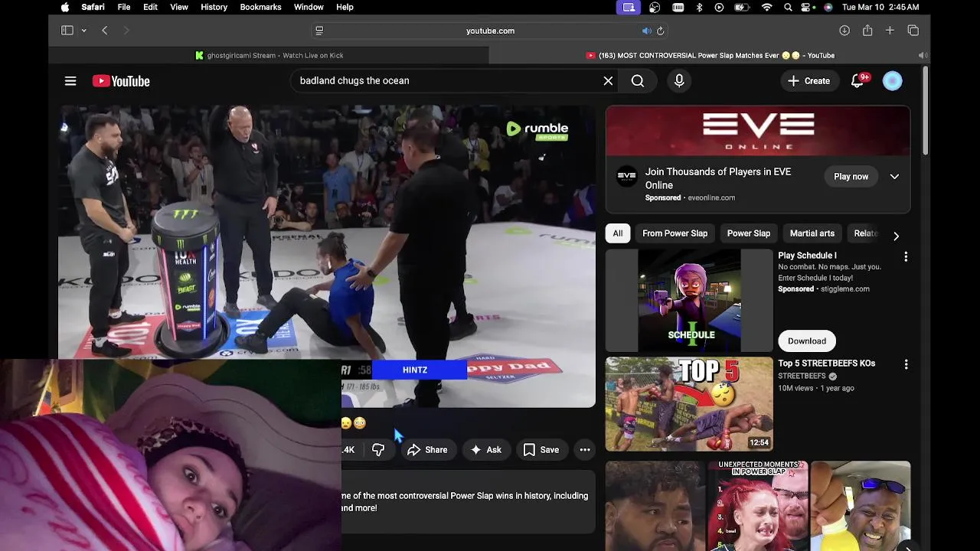Screen dimensions: 980x551
Task: Open the Safari menu
Action: [x=93, y=7]
